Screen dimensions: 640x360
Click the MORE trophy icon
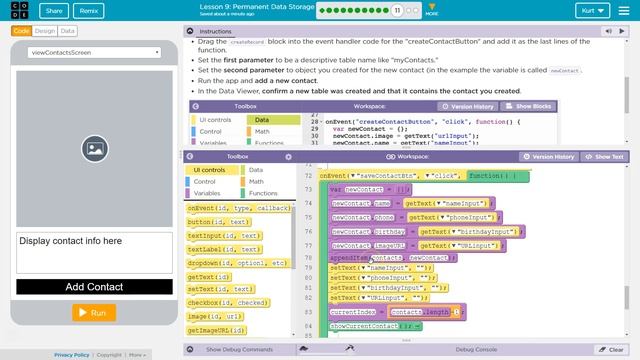pyautogui.click(x=431, y=9)
